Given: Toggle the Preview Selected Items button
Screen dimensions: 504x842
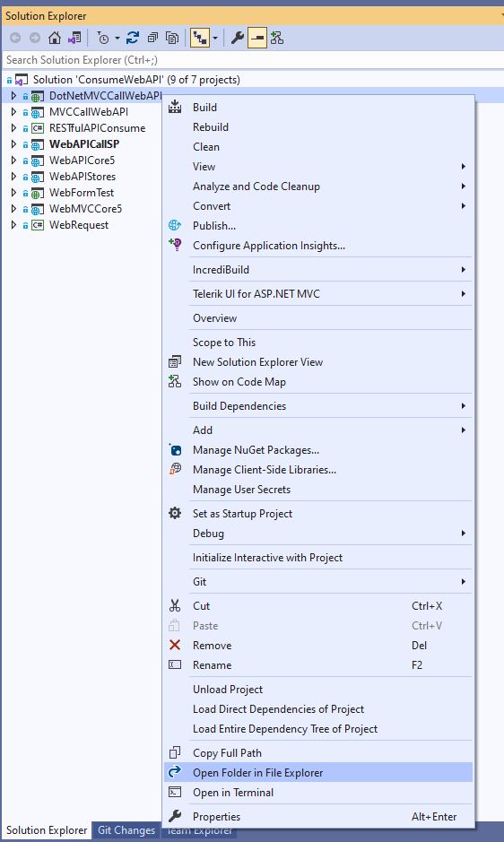Looking at the screenshot, I should tap(257, 38).
